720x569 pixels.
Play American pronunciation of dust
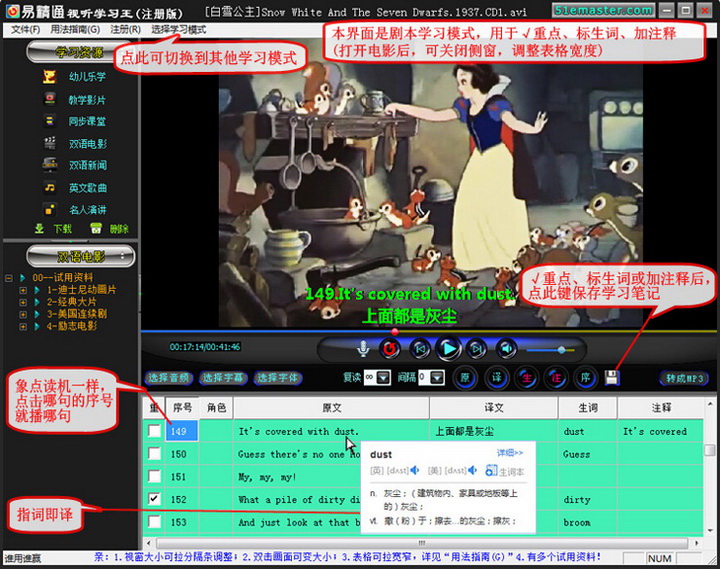(x=472, y=470)
